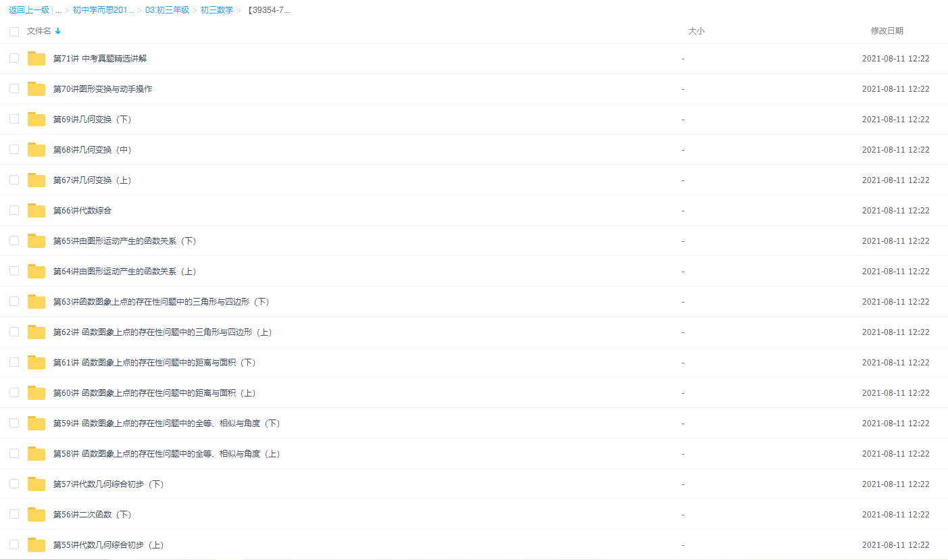
Task: Select checkbox for 第55讲代数几何综合初步（上）
Action: 14,544
